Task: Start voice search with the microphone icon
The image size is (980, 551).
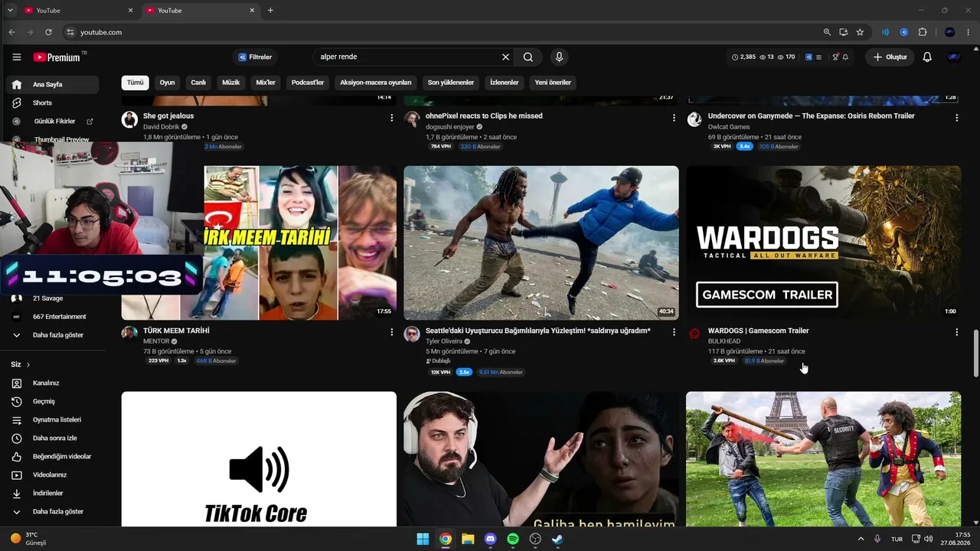Action: tap(559, 57)
